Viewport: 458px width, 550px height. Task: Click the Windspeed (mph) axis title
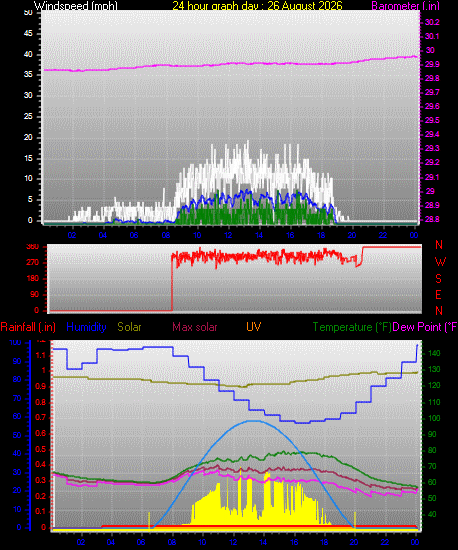click(75, 6)
